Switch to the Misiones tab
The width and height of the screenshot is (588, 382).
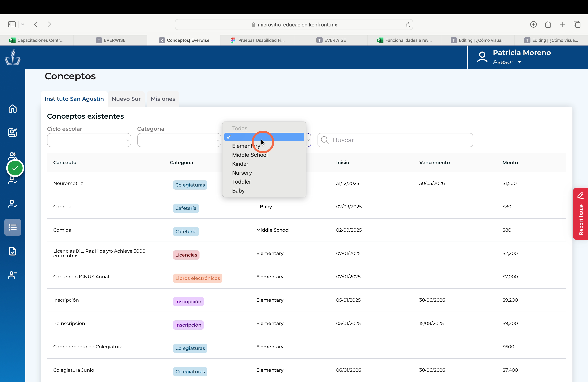163,99
